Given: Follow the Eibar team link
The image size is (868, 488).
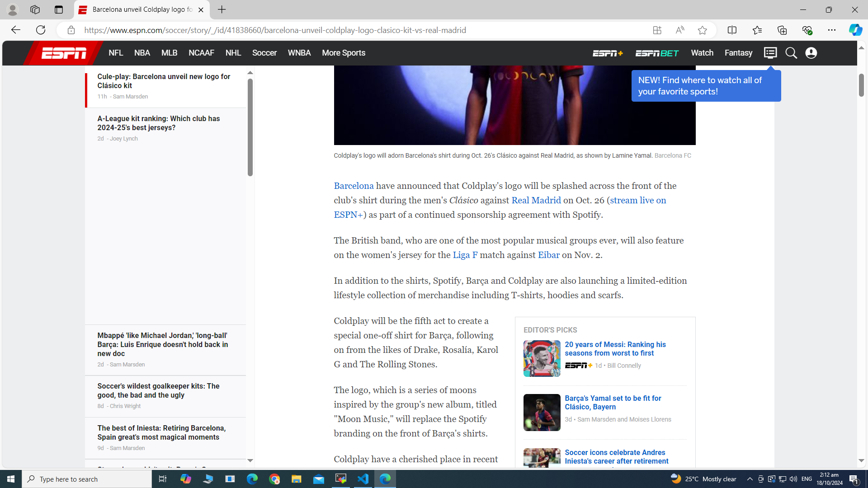Looking at the screenshot, I should (549, 255).
